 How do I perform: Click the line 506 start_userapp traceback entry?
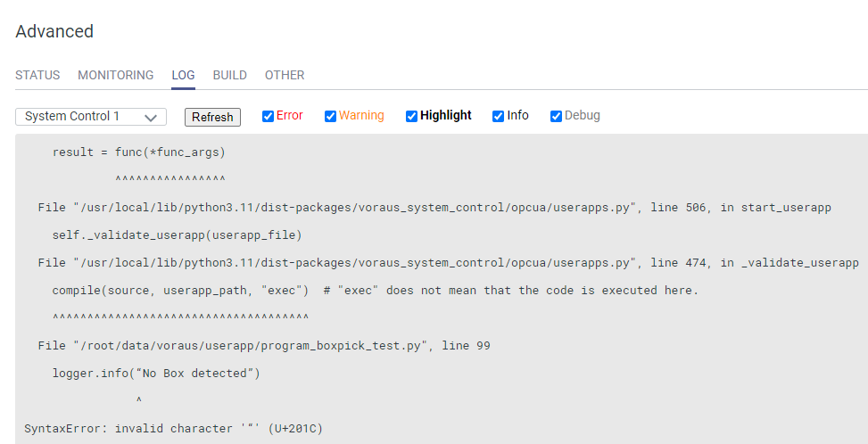(434, 208)
